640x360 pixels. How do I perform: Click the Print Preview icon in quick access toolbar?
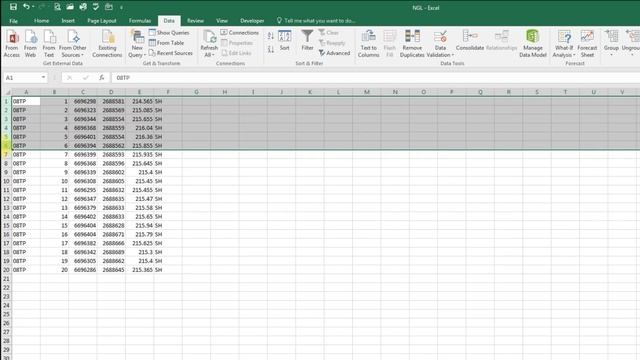point(57,7)
